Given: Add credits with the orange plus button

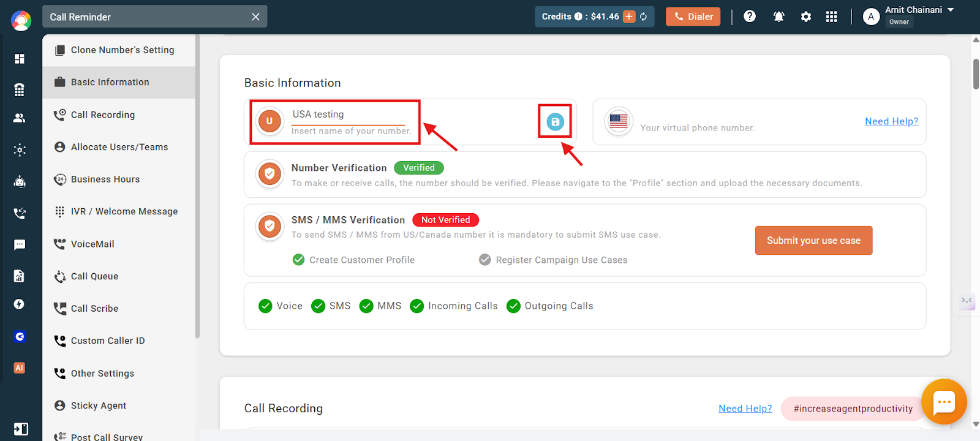Looking at the screenshot, I should tap(629, 17).
